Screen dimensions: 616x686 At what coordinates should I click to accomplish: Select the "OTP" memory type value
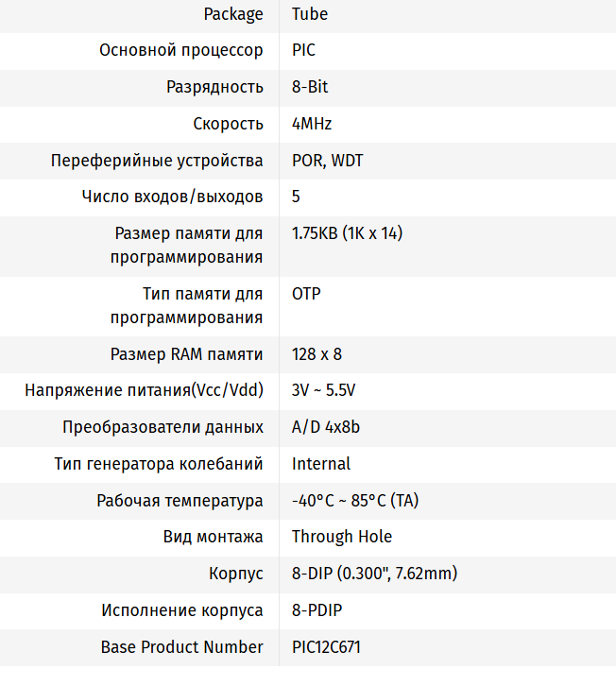(x=306, y=294)
